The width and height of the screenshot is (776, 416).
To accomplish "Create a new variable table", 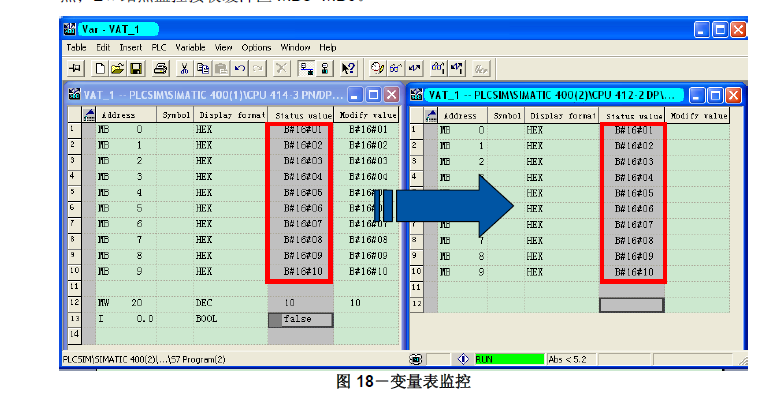I will tap(99, 68).
